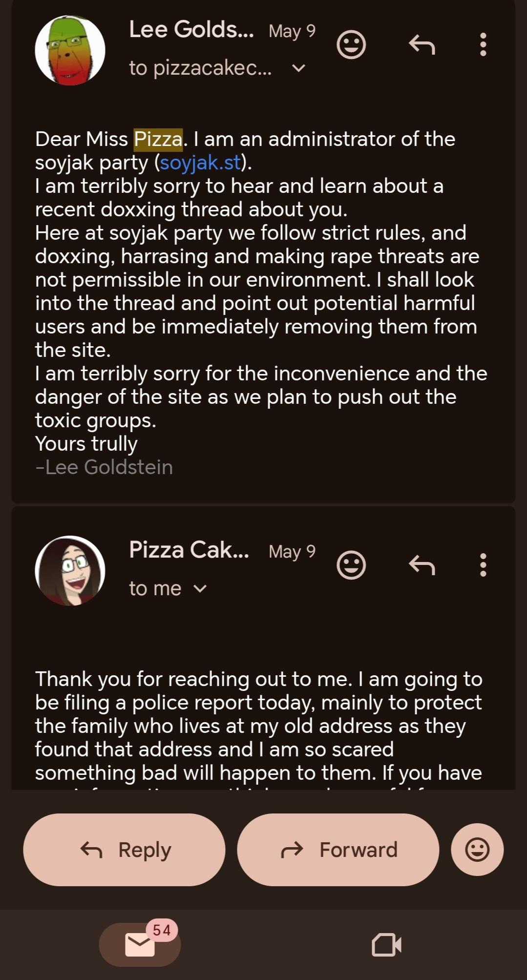
Task: Tap highlighted word 'Pizza' in email
Action: tap(158, 139)
